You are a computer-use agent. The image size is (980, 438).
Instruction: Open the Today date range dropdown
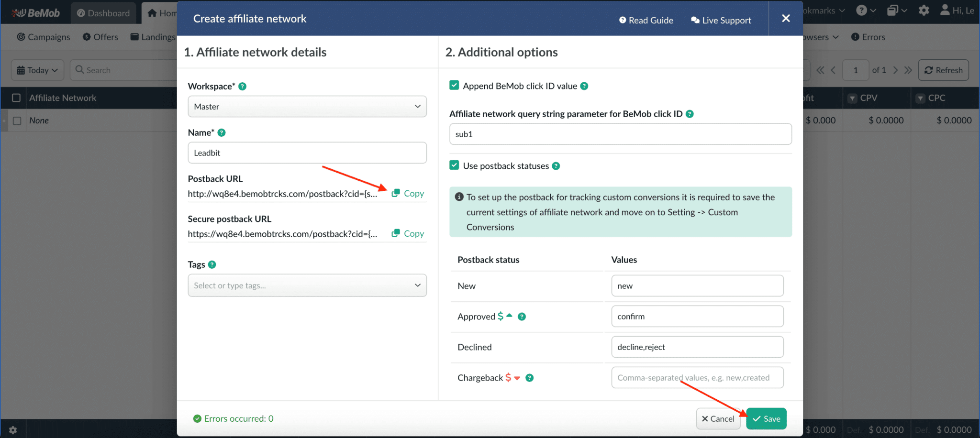point(37,70)
